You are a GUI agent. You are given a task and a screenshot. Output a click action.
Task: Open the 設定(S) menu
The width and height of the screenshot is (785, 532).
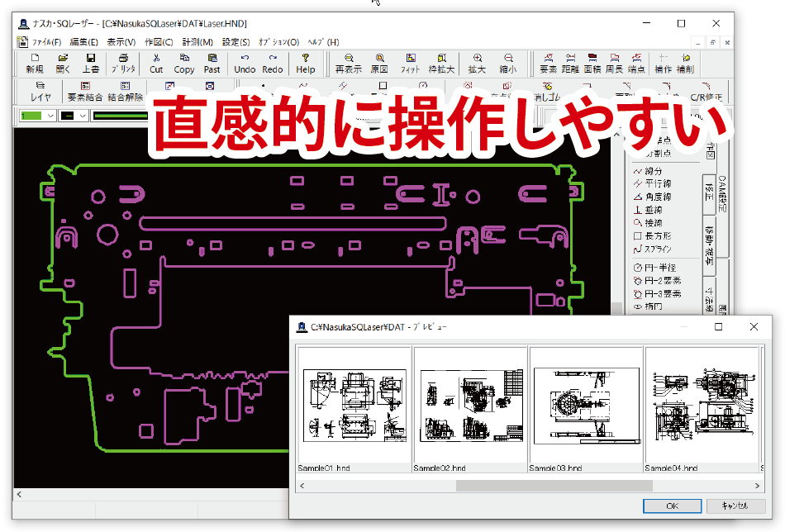point(235,42)
